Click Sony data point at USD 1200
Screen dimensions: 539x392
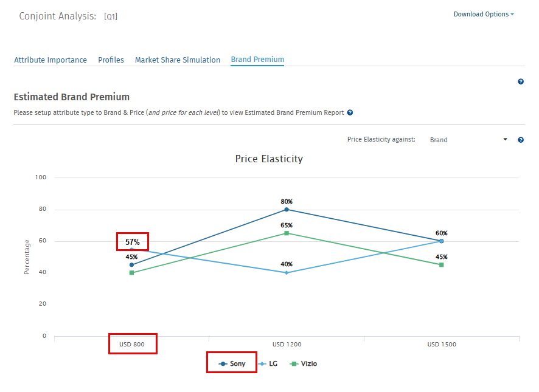coord(287,210)
